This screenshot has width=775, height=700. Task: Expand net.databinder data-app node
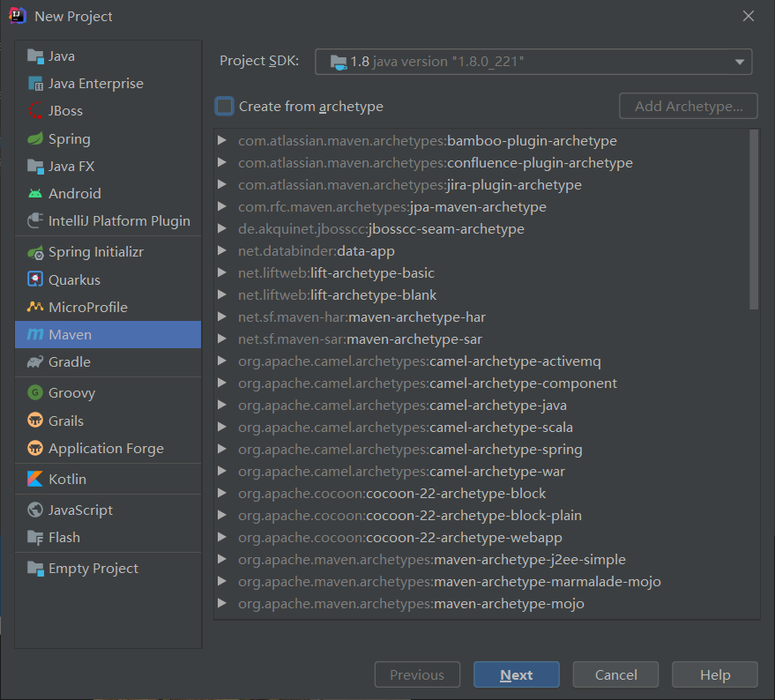[x=222, y=250]
